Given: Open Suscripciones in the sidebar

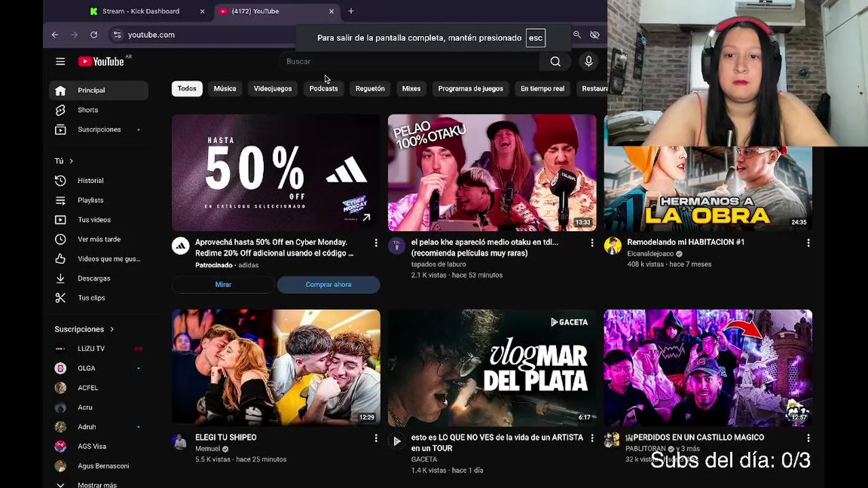Looking at the screenshot, I should (99, 129).
